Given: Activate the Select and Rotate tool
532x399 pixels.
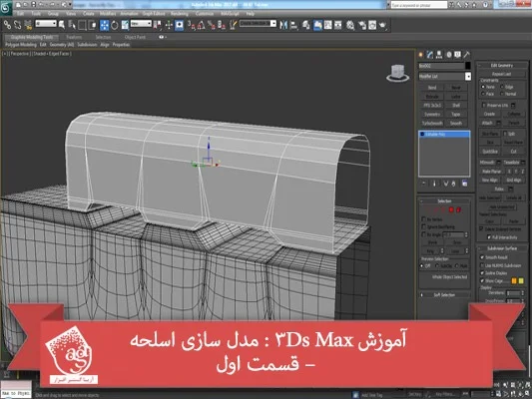Looking at the screenshot, I should pyautogui.click(x=115, y=25).
